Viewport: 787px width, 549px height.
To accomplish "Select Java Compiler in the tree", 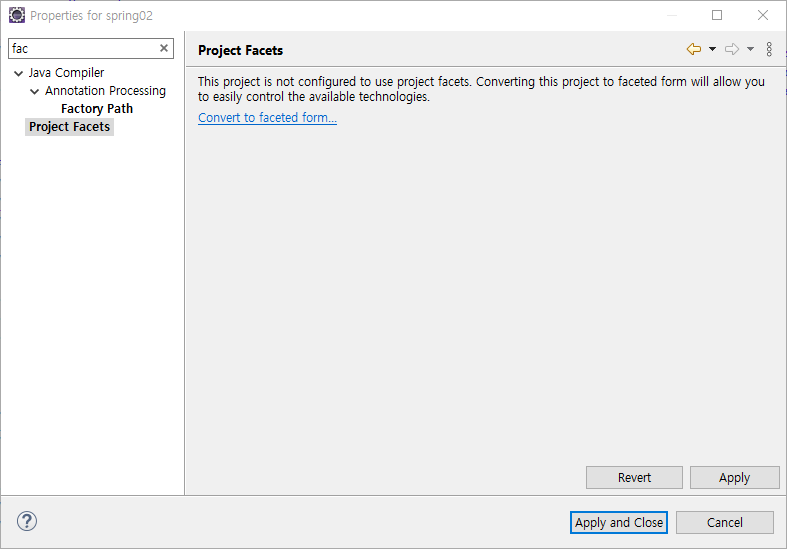I will (x=66, y=73).
